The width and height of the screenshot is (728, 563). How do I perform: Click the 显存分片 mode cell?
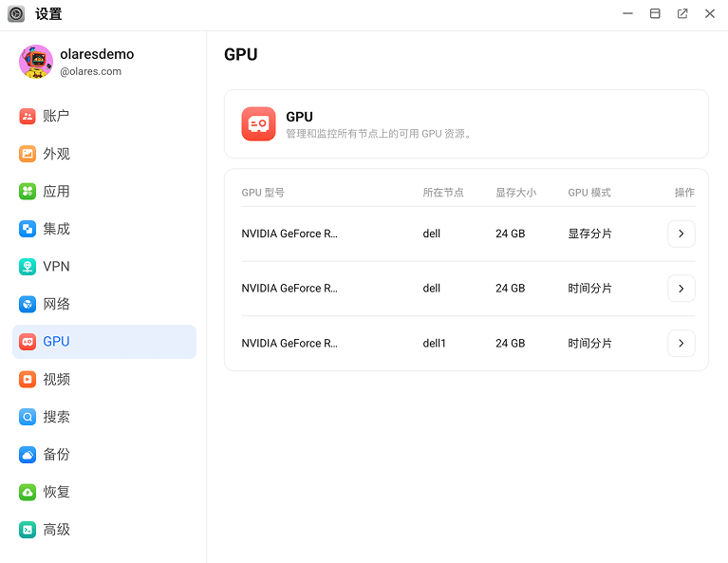pyautogui.click(x=589, y=234)
